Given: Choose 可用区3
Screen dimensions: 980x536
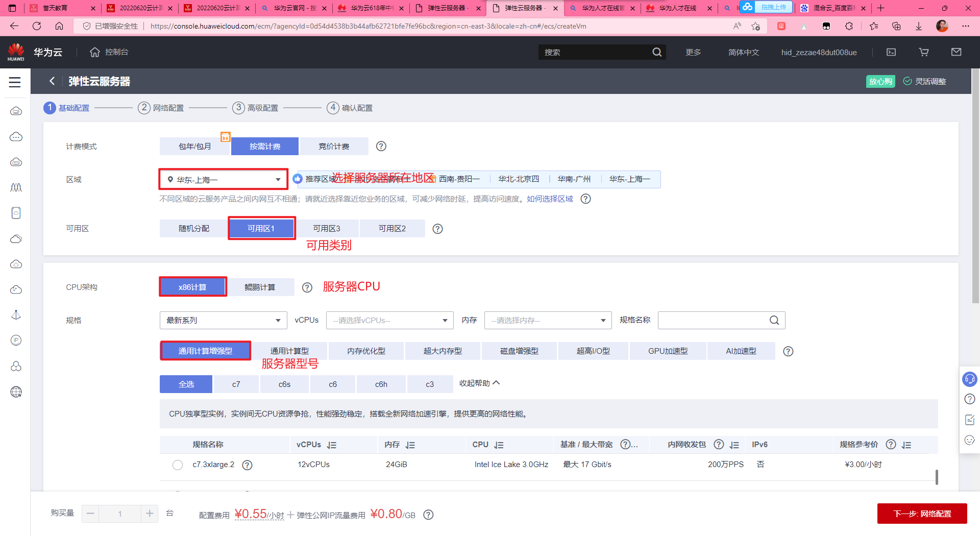Looking at the screenshot, I should click(x=327, y=229).
